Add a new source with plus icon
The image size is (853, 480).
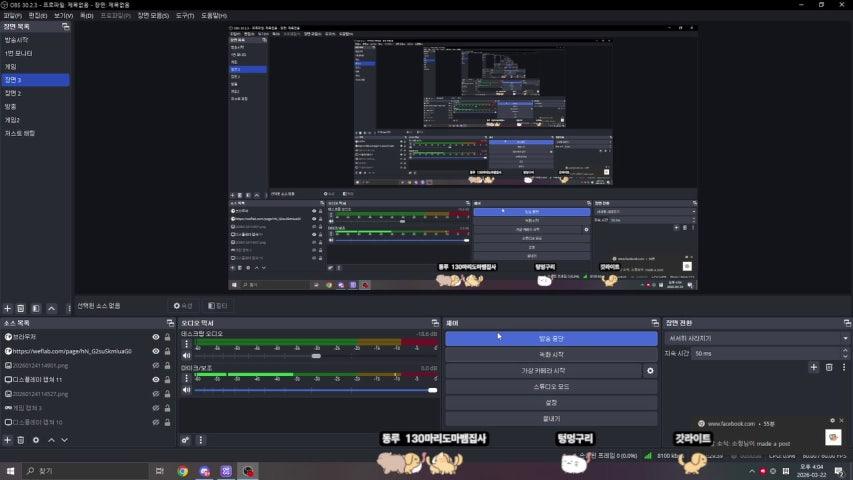coord(8,439)
